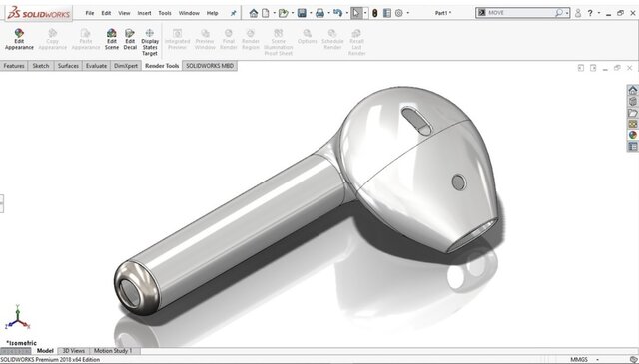
Task: Click the Home icon in top toolbar
Action: pyautogui.click(x=254, y=13)
